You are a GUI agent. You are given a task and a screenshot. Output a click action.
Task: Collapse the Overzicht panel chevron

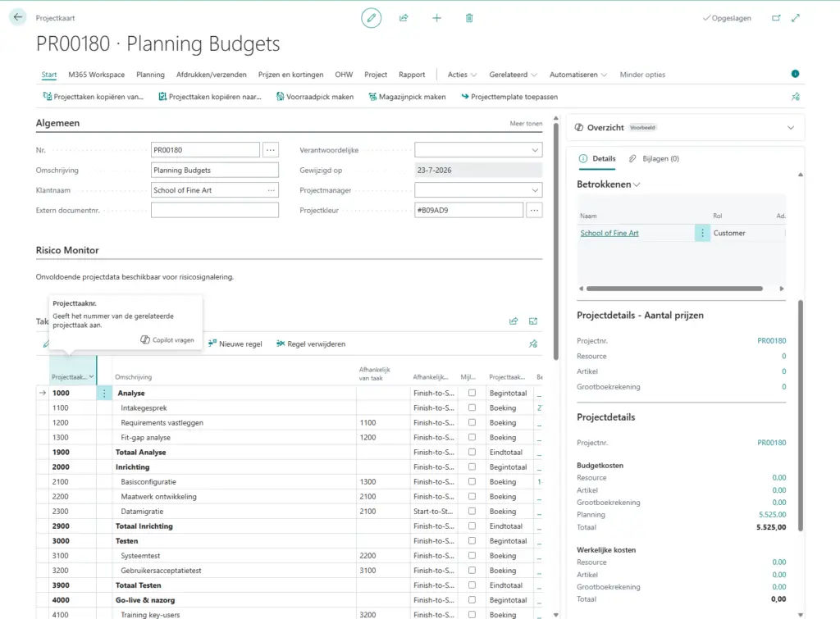coord(791,127)
